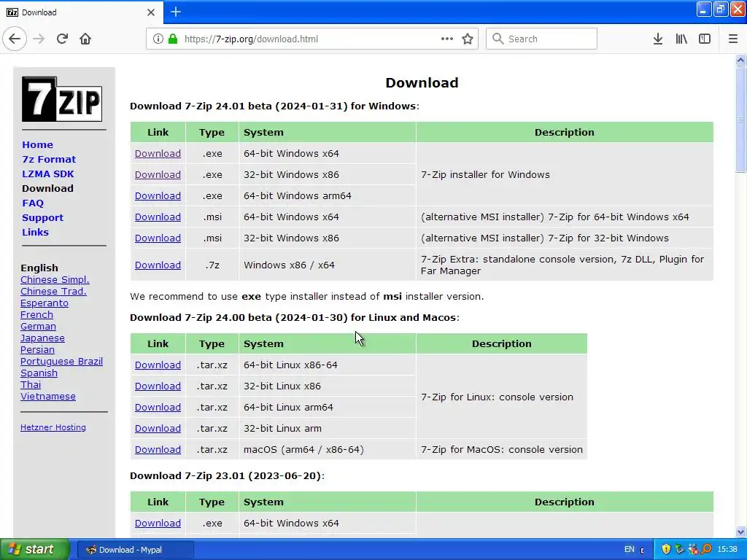
Task: Download .tar.xz for 32-bit Linux x86
Action: (x=158, y=386)
